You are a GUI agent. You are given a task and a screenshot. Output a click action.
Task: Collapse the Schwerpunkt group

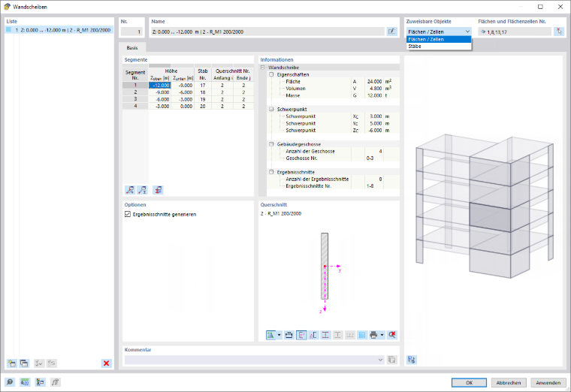(271, 109)
